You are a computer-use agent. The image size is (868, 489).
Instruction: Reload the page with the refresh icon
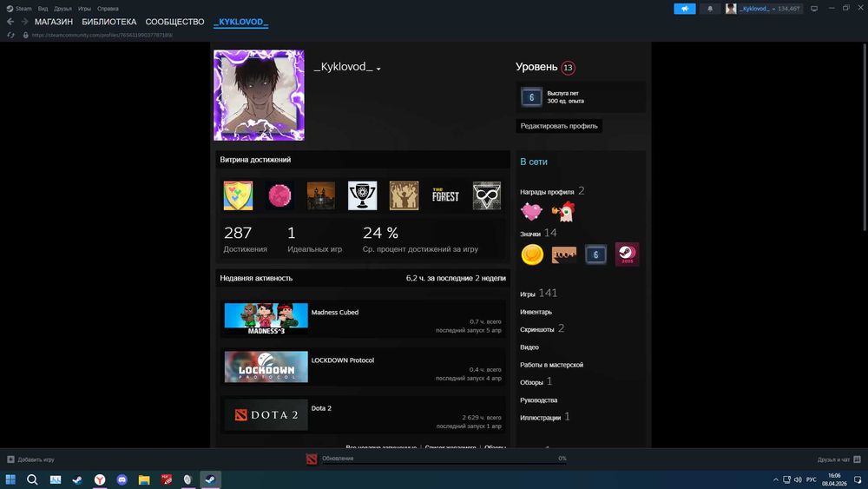click(x=10, y=35)
